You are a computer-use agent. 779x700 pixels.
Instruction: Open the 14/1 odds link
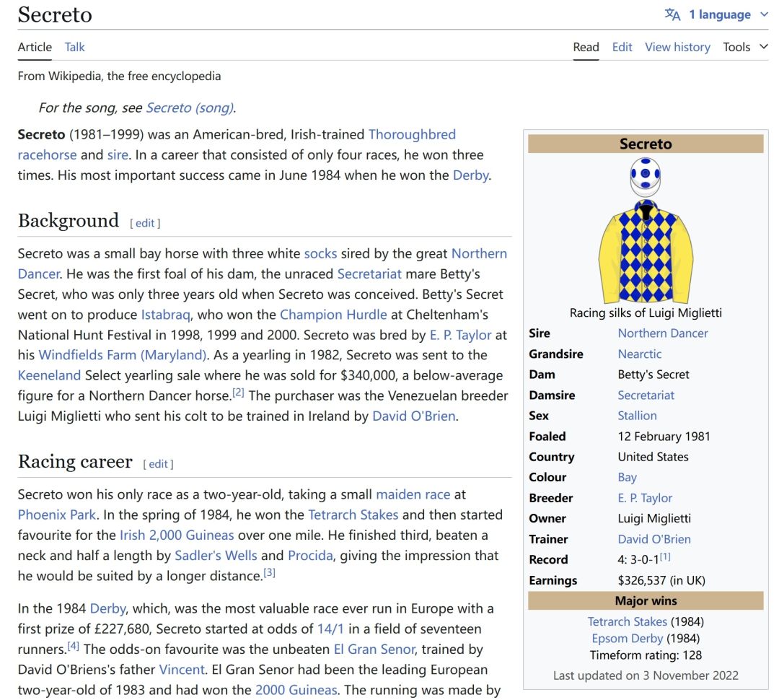tap(331, 629)
